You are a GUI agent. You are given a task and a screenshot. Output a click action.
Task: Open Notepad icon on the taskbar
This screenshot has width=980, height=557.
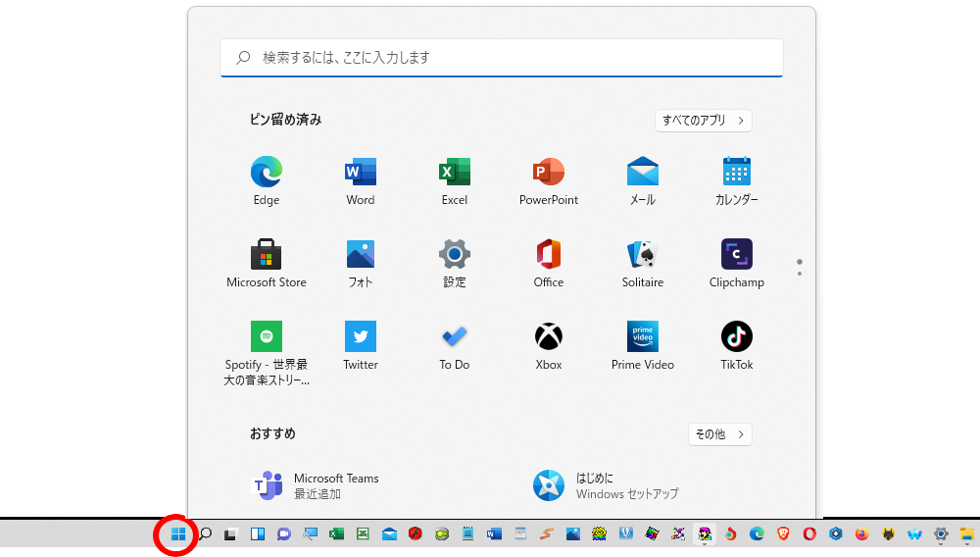click(467, 533)
